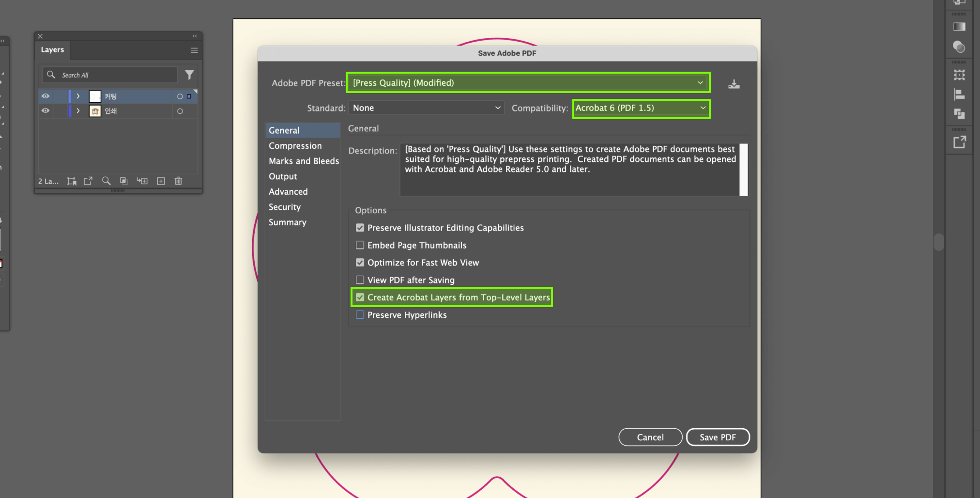Select the Layers panel tab
The image size is (980, 498).
(52, 50)
